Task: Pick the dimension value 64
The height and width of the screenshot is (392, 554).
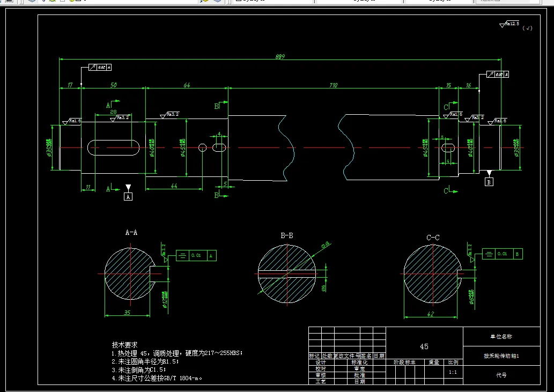Action: pos(187,85)
